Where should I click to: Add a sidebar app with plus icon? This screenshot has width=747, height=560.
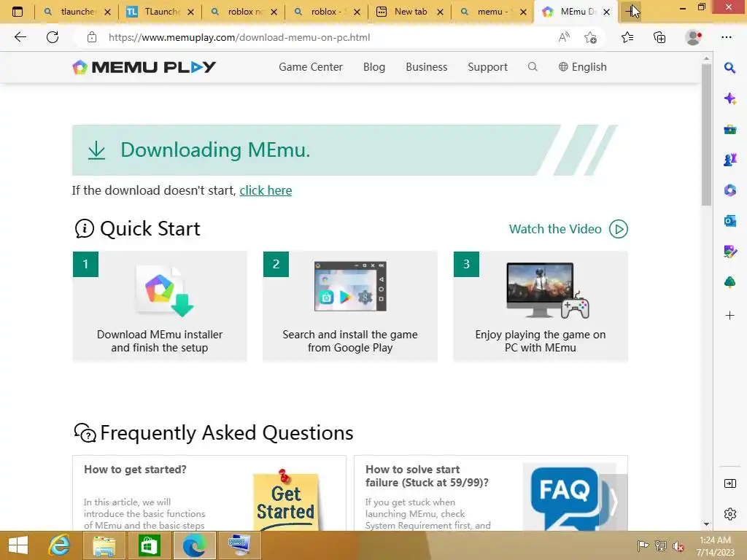pyautogui.click(x=729, y=315)
